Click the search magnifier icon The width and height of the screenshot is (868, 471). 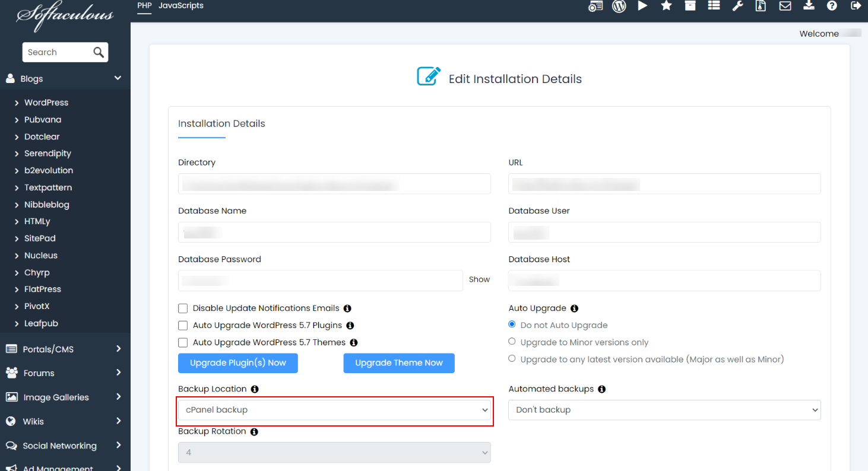click(99, 52)
